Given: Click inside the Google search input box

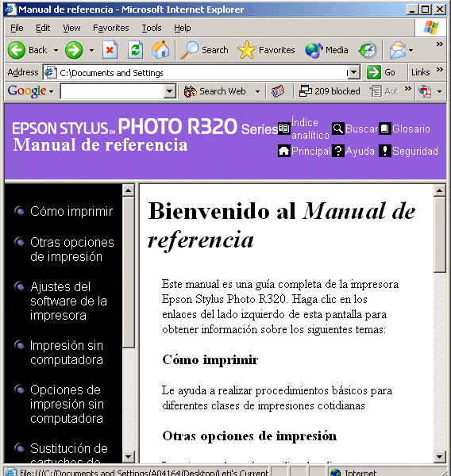Looking at the screenshot, I should (x=112, y=91).
